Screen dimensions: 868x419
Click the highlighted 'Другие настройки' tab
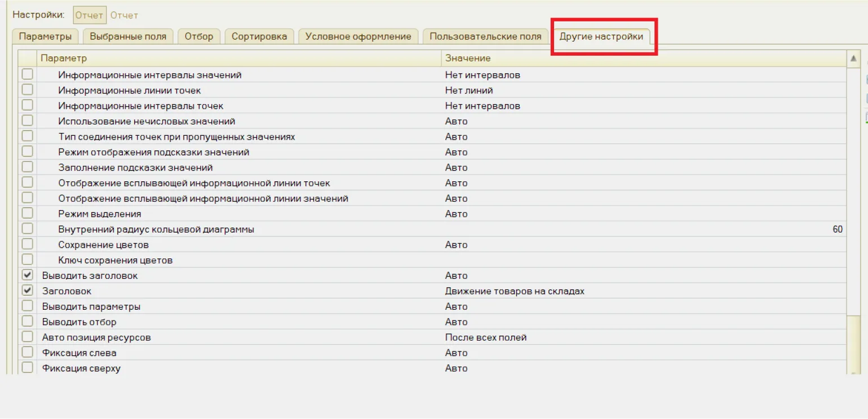pyautogui.click(x=601, y=37)
